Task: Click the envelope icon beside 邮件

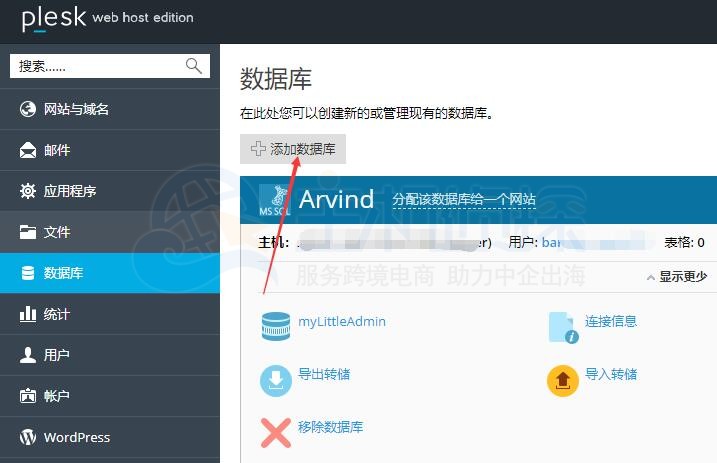Action: click(28, 150)
